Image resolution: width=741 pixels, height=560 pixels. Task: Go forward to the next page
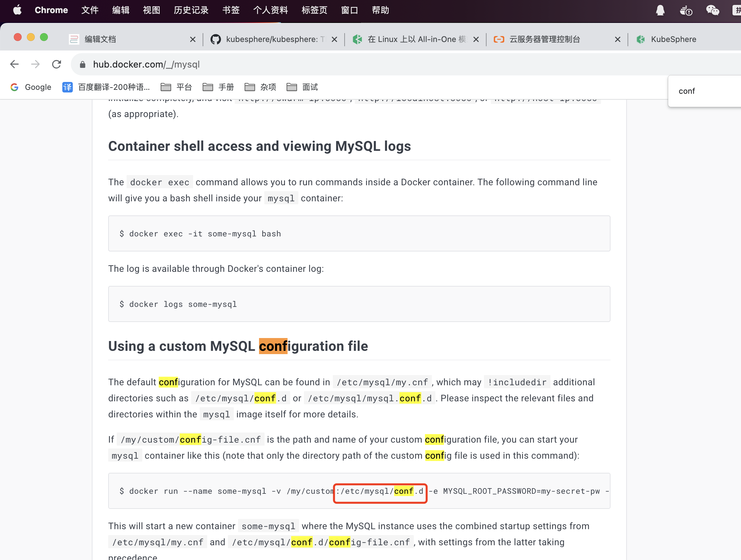tap(35, 64)
